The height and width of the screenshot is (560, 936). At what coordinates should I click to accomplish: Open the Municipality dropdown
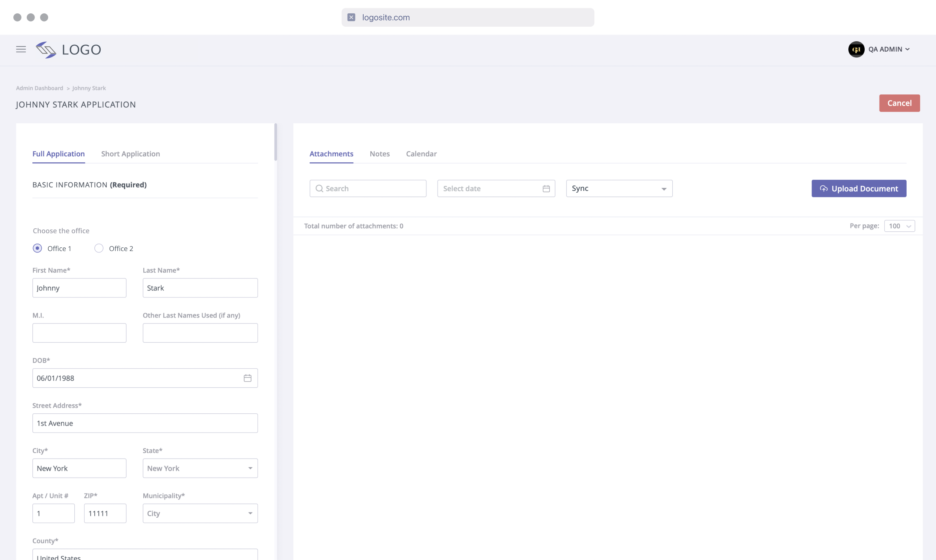click(200, 513)
